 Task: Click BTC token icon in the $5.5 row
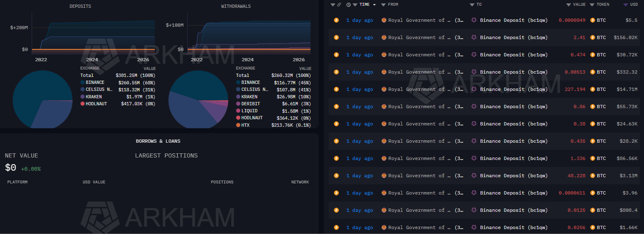593,20
